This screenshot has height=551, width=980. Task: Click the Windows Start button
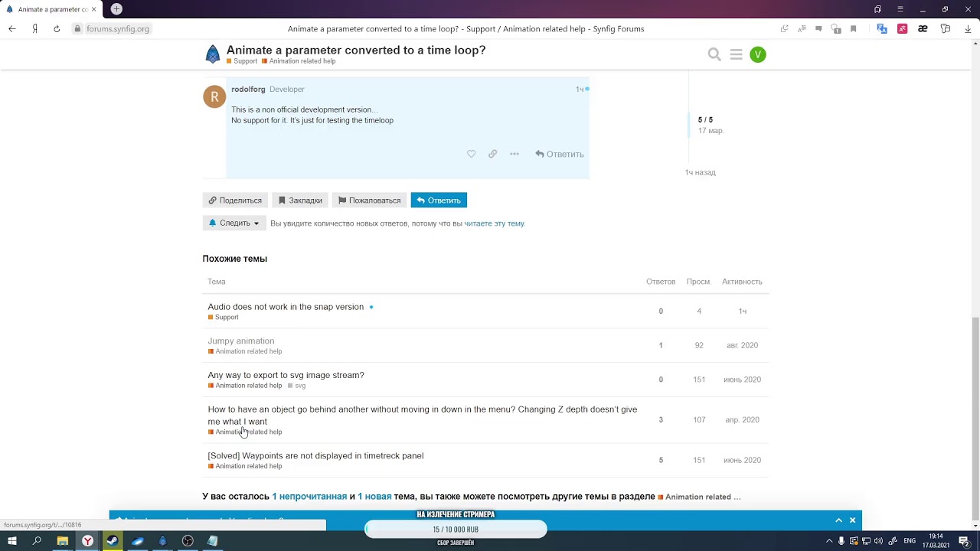[x=12, y=541]
